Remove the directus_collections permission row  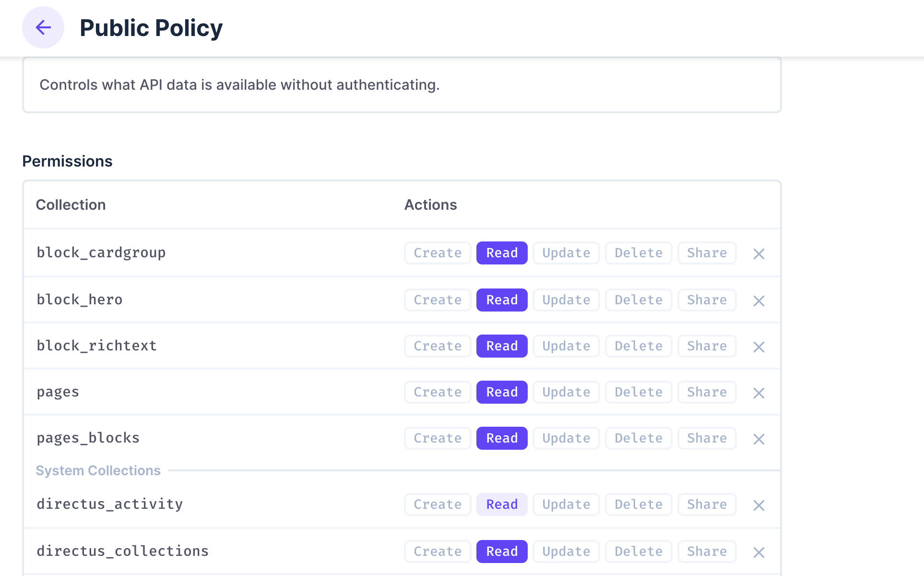[758, 552]
